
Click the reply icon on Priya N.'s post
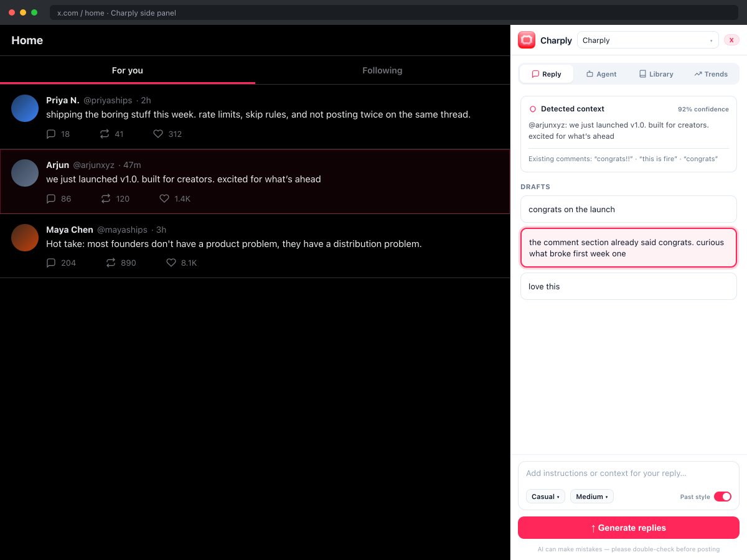(x=51, y=134)
